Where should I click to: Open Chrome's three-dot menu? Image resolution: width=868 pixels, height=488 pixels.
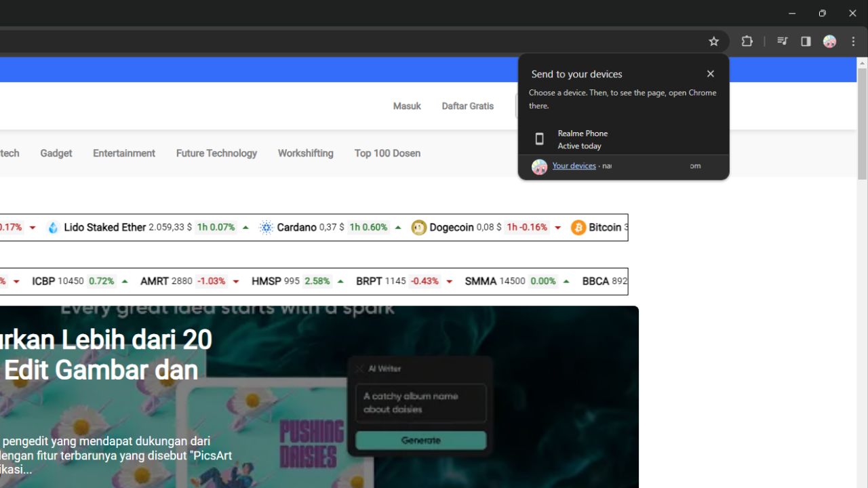(853, 41)
